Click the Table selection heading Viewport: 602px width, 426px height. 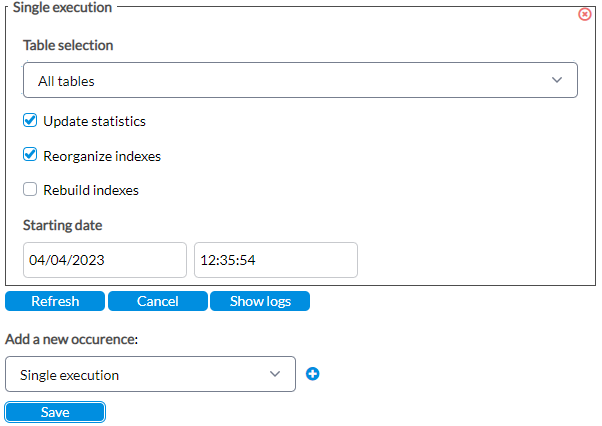(68, 45)
